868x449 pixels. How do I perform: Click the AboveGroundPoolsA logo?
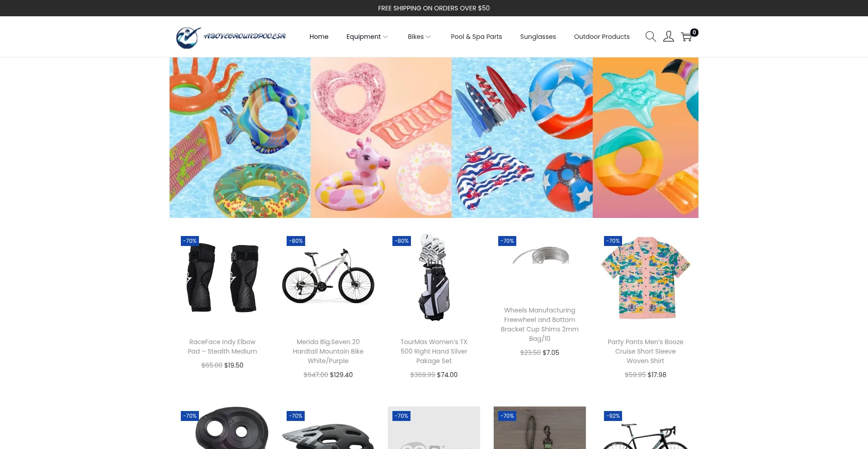pos(231,37)
